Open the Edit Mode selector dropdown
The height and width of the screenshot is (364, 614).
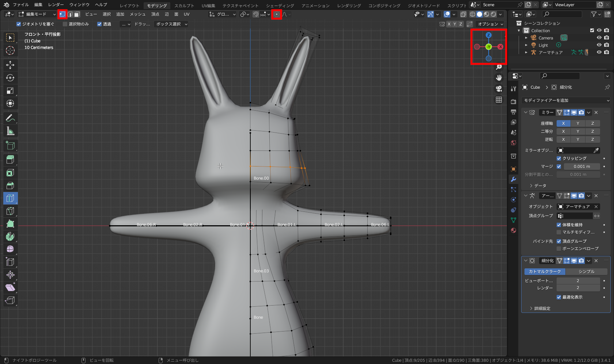37,14
